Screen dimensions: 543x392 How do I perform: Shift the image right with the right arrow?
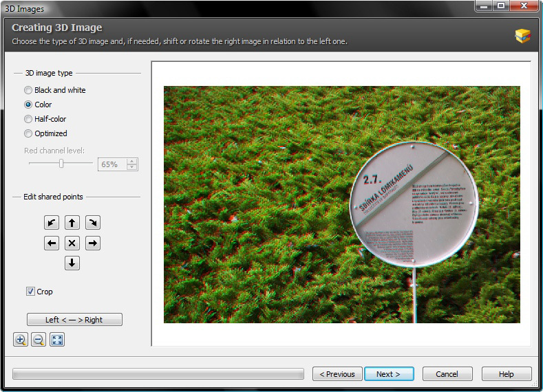pos(93,243)
